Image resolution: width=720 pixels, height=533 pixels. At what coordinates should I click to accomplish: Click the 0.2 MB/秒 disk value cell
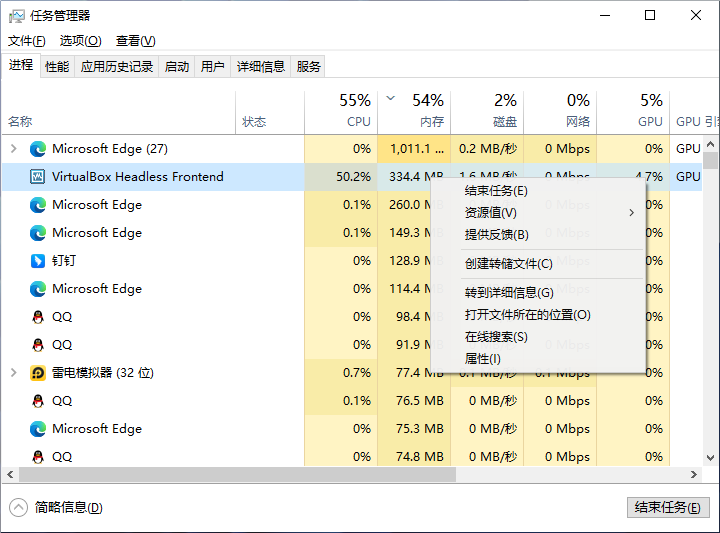point(488,149)
